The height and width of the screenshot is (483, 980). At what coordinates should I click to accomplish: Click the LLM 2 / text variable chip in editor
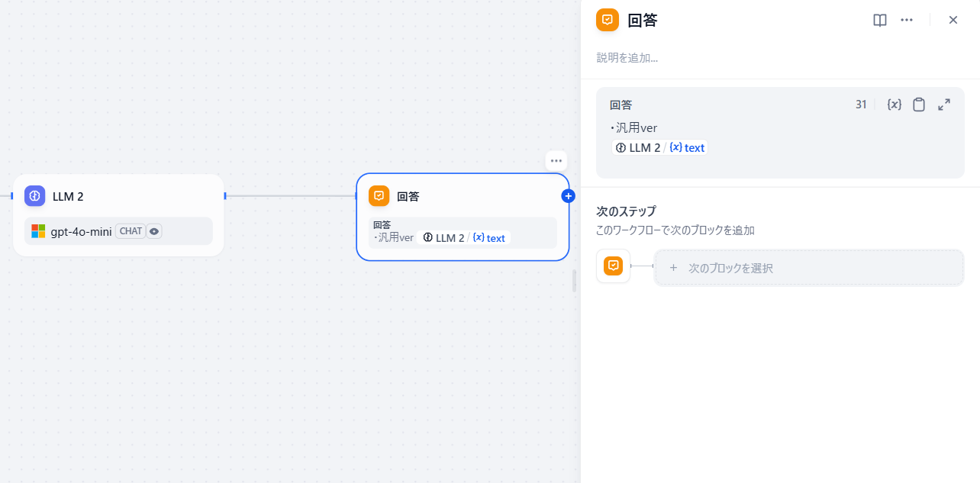coord(660,148)
